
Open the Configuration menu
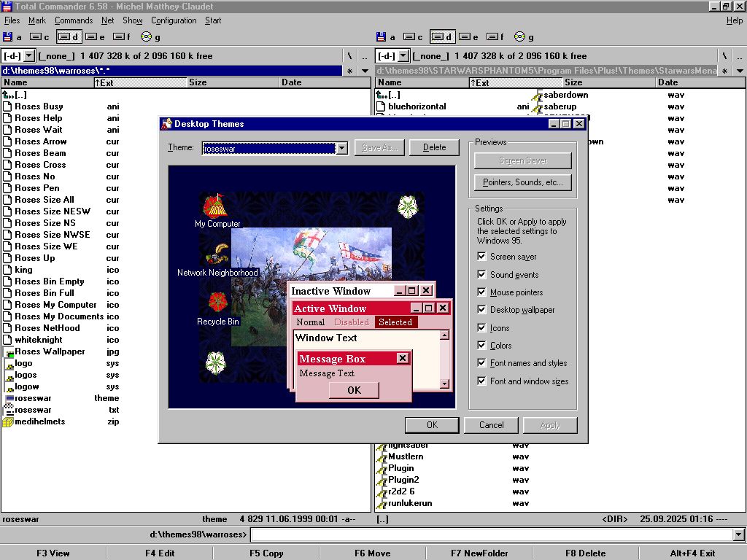(174, 20)
